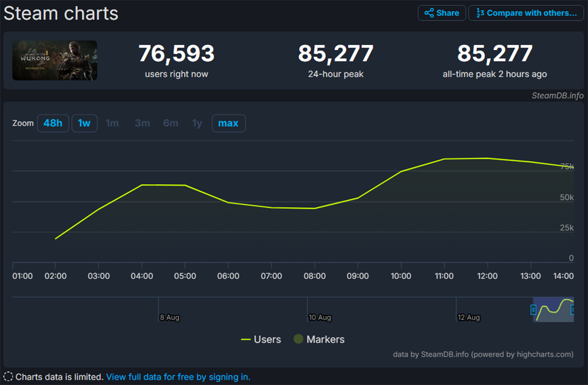The width and height of the screenshot is (588, 385).
Task: Hide the Markers series in legend
Action: click(319, 339)
